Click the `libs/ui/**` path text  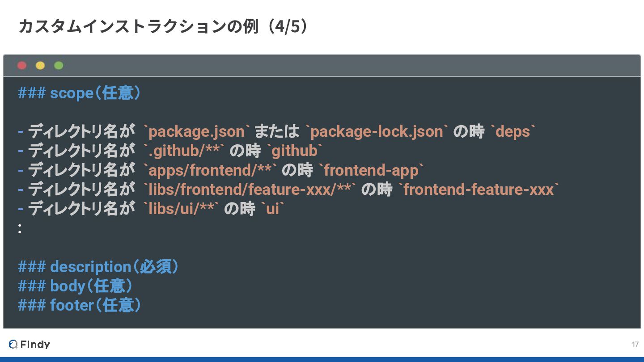coord(181,209)
